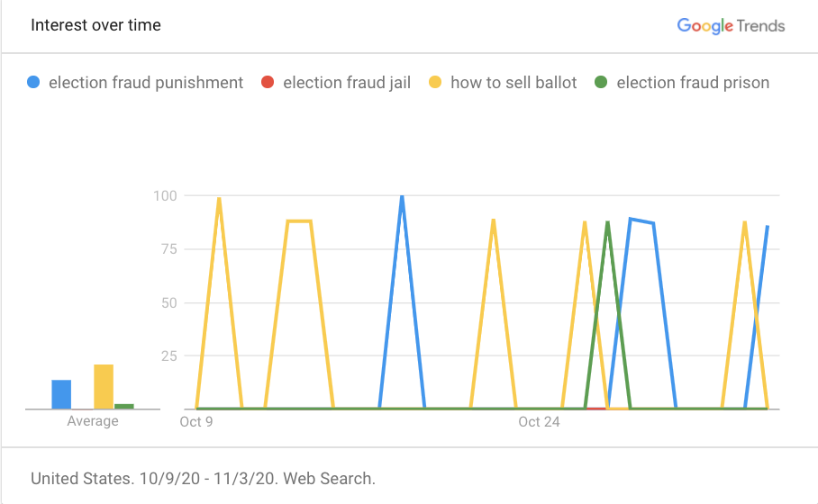818x504 pixels.
Task: Click the blue peak at 100
Action: pyautogui.click(x=402, y=197)
